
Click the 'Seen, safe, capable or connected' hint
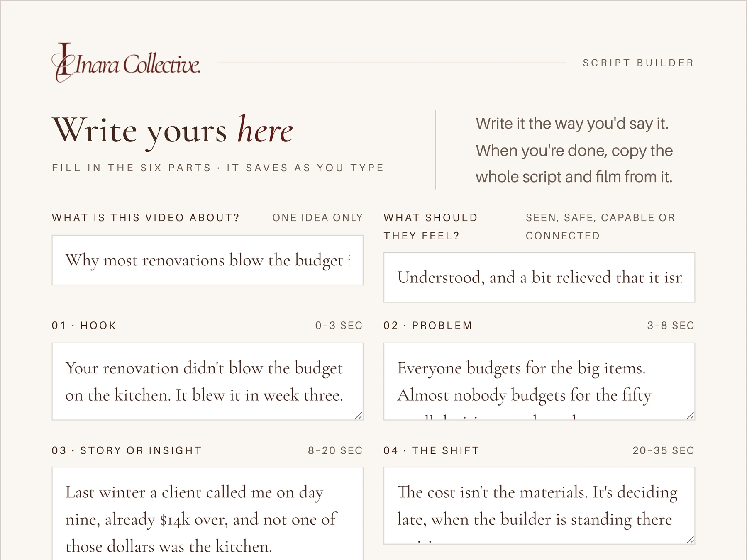click(600, 227)
